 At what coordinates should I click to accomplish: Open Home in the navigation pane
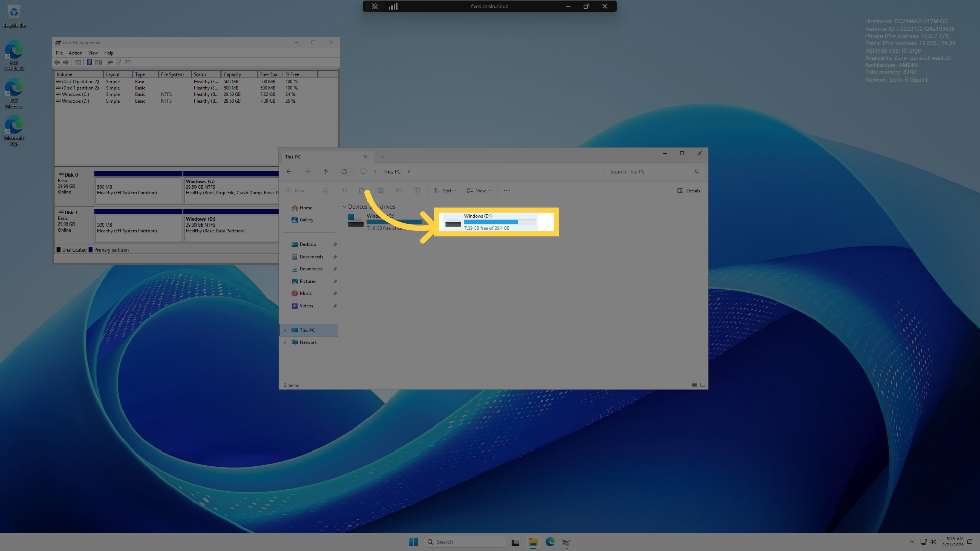click(306, 208)
